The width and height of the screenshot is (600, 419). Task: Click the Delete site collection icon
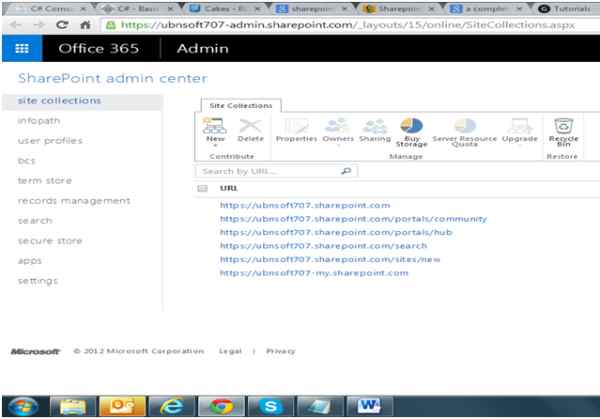(250, 126)
